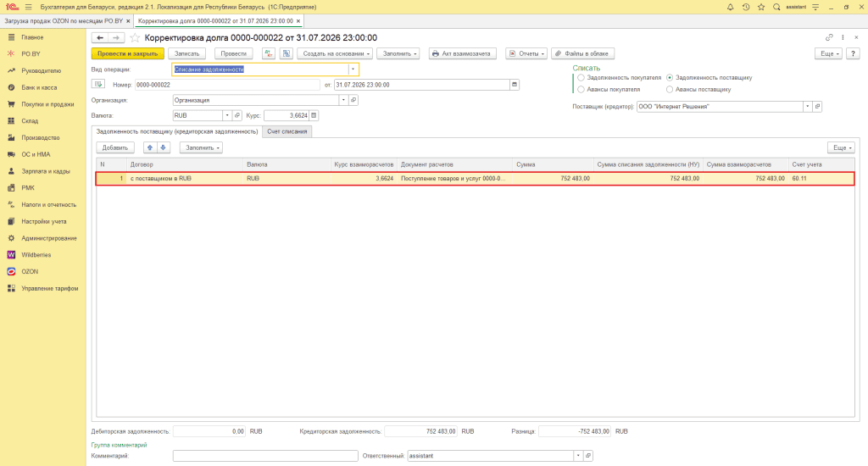Viewport: 868px width, 466px height.
Task: Open top toolbar Заполнить dropdown
Action: 398,53
